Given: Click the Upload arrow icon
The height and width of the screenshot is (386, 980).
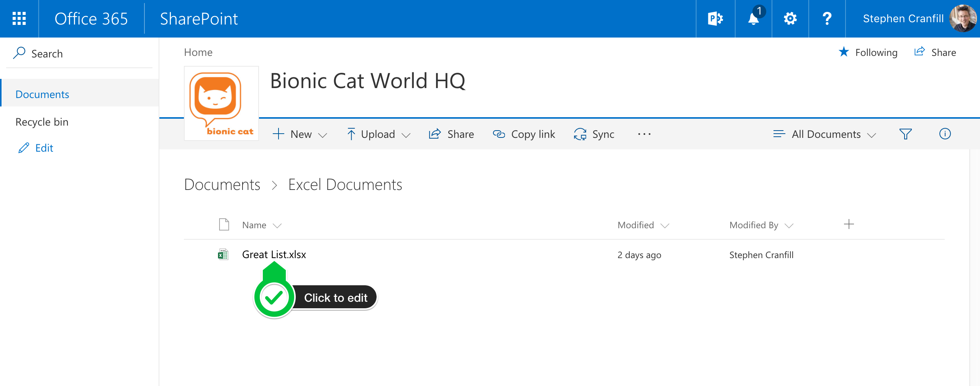Looking at the screenshot, I should (x=351, y=134).
